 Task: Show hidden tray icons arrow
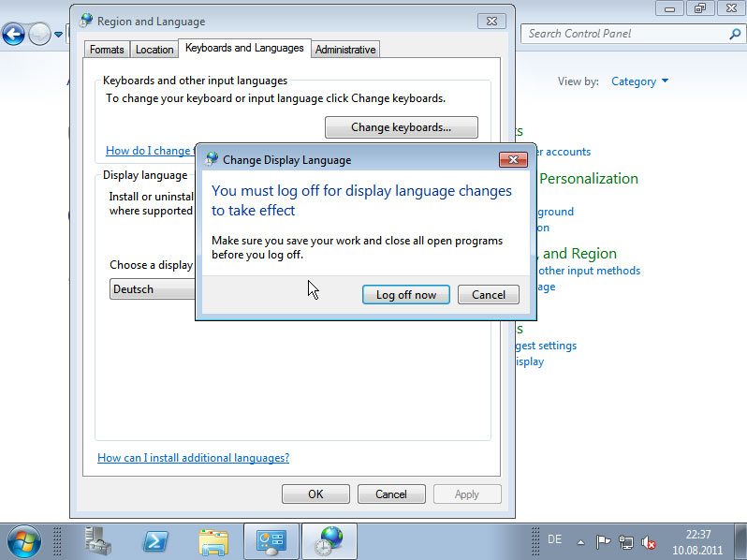pyautogui.click(x=580, y=541)
